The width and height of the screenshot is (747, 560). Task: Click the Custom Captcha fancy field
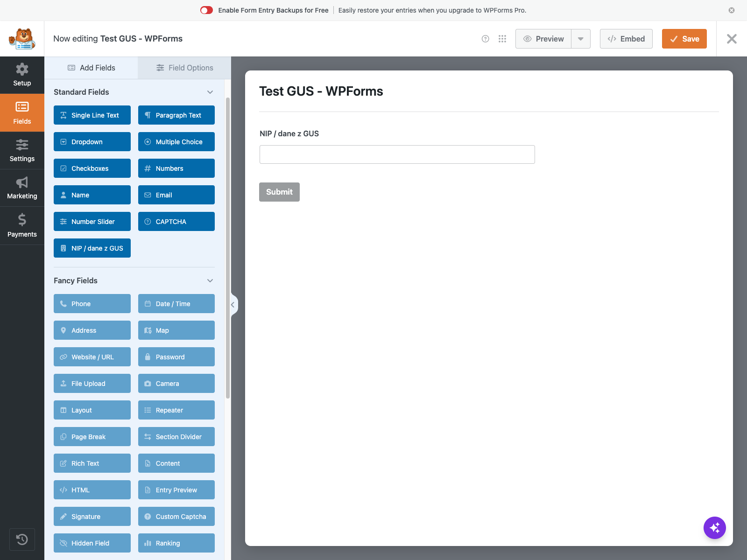[x=176, y=517]
